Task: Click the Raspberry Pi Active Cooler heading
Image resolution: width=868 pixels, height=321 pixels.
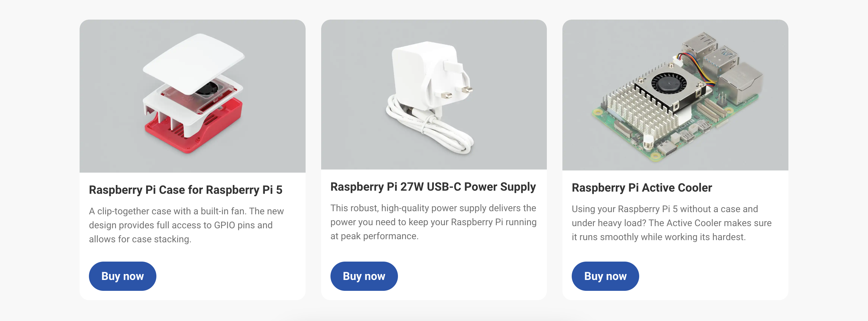Action: 642,188
